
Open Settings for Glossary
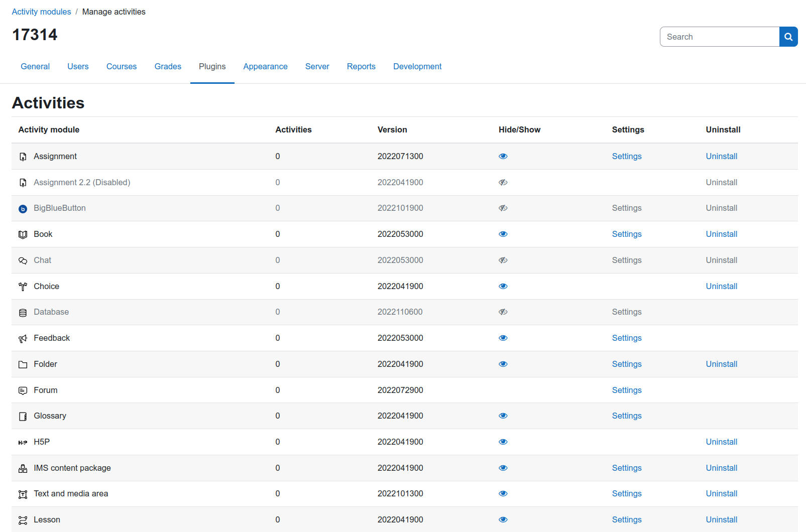pos(627,416)
